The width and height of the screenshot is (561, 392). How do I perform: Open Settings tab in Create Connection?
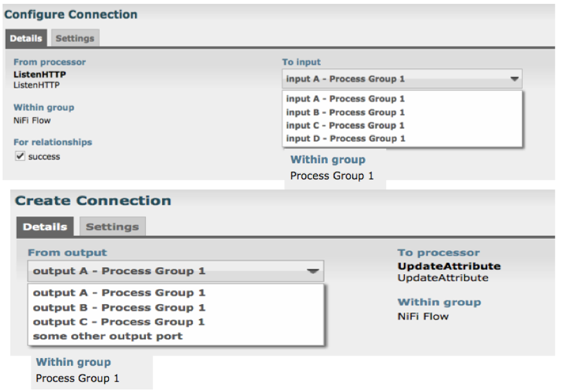point(112,227)
